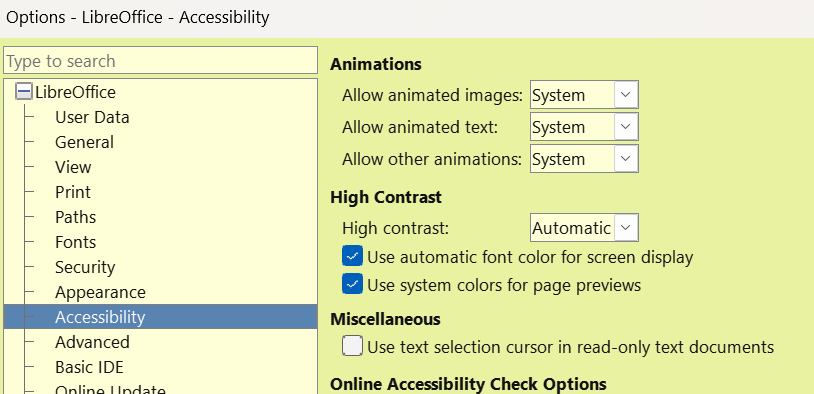Click the High Contrast section heading
The height and width of the screenshot is (394, 814).
pyautogui.click(x=386, y=197)
